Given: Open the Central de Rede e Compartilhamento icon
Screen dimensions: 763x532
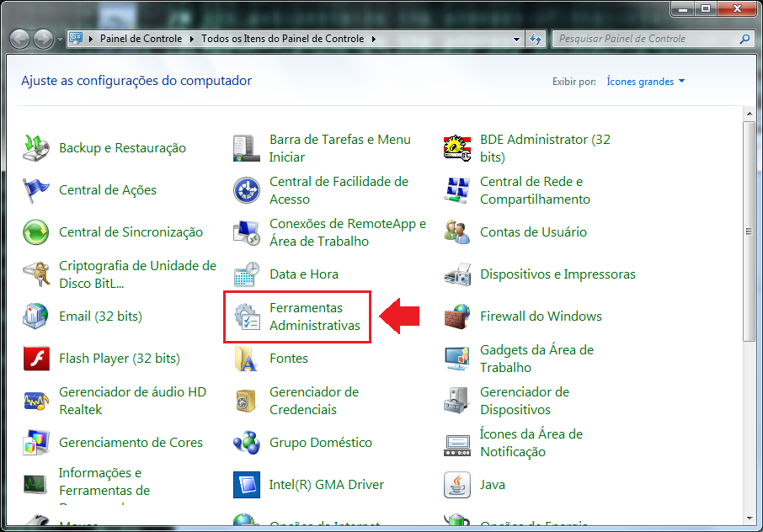Looking at the screenshot, I should point(457,190).
